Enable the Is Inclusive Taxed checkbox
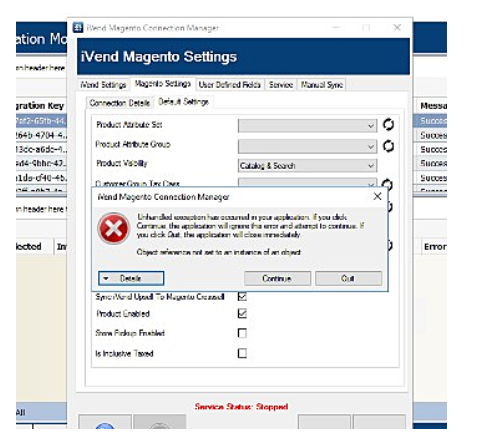The image size is (495, 447). pyautogui.click(x=242, y=353)
